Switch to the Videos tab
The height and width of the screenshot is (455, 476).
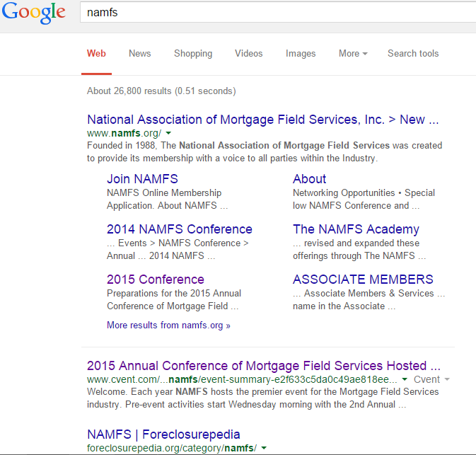point(249,54)
